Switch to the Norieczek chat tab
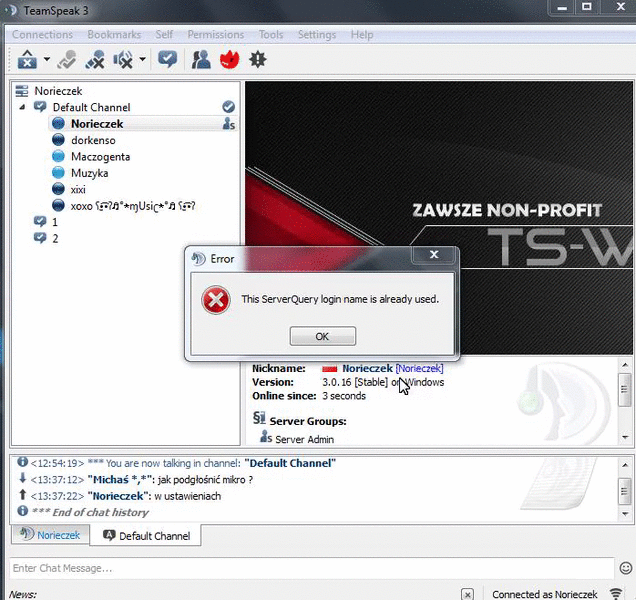This screenshot has height=600, width=636. (x=50, y=535)
